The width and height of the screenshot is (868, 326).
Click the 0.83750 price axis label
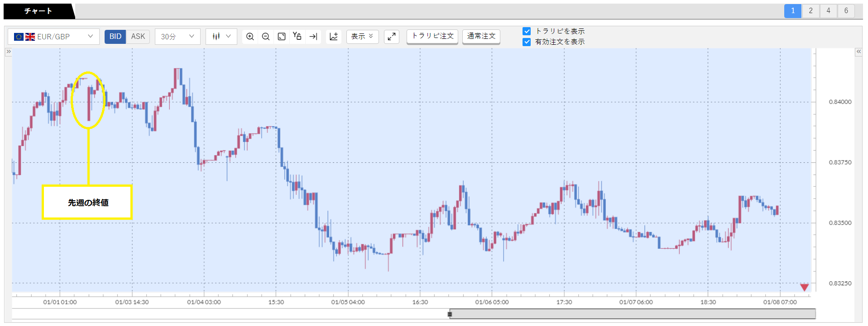(840, 162)
